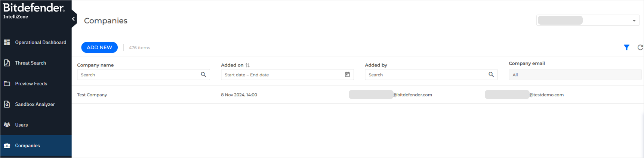Open the date range calendar picker
Viewport: 644px width, 158px height.
(347, 75)
